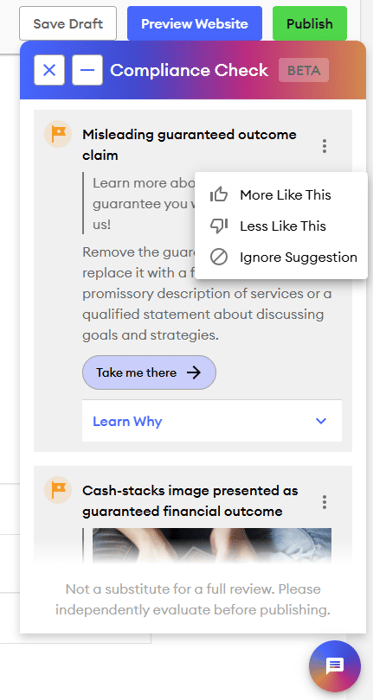Viewport: 373px width, 700px height.
Task: Expand the Learn Why section
Action: point(211,421)
